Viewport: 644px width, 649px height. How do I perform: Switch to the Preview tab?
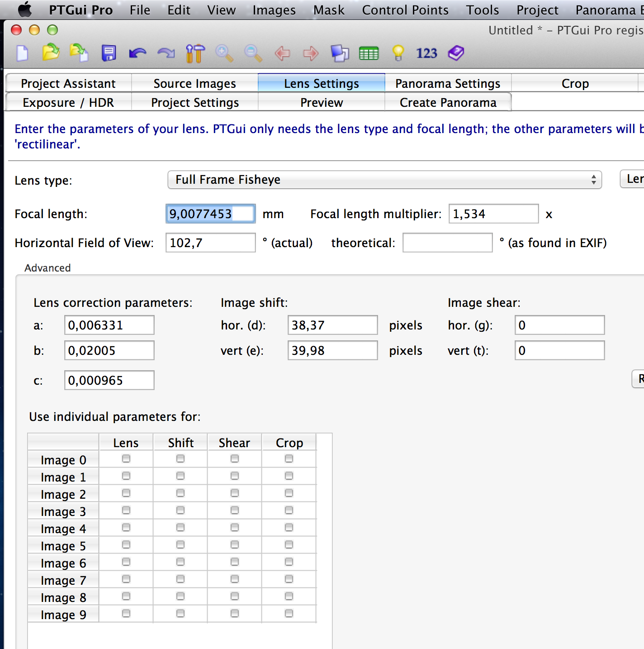tap(322, 102)
